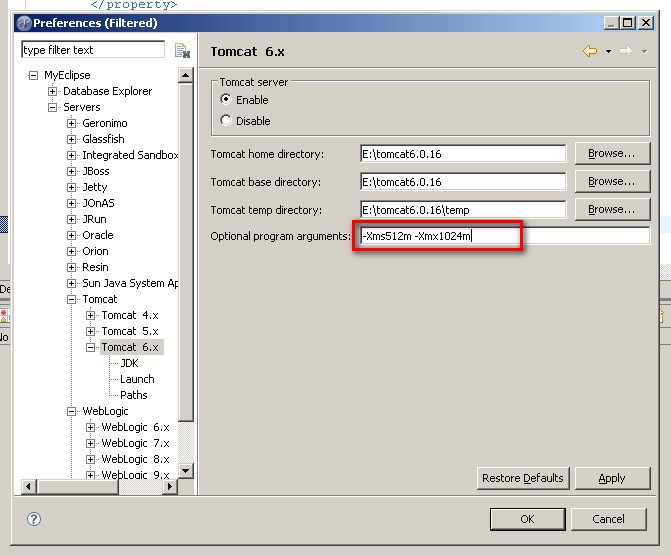Open the Back history dropdown arrow

pyautogui.click(x=608, y=52)
